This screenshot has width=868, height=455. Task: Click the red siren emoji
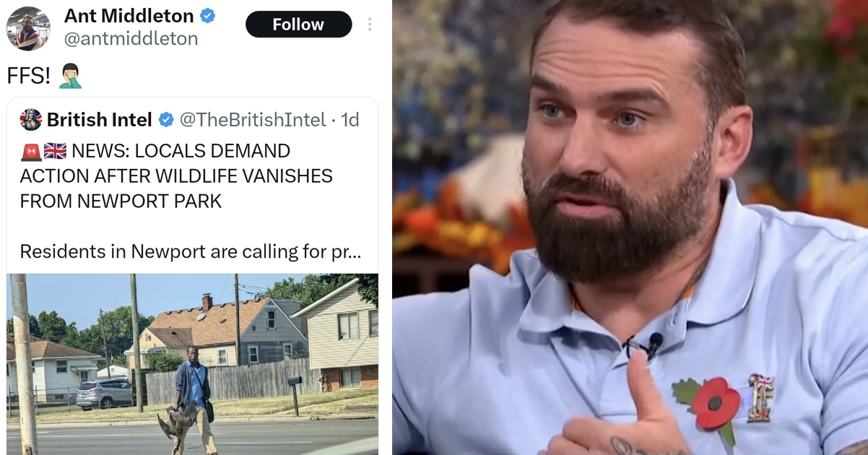[30, 151]
